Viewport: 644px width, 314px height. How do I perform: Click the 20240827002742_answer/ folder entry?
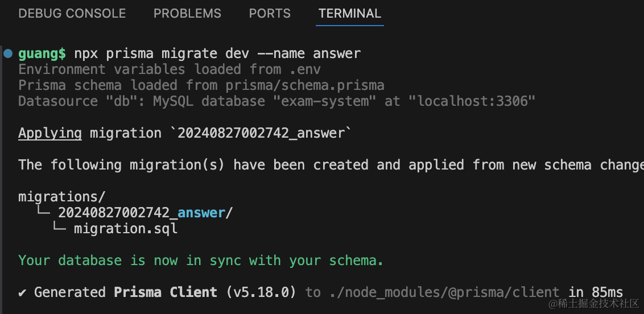click(x=145, y=213)
